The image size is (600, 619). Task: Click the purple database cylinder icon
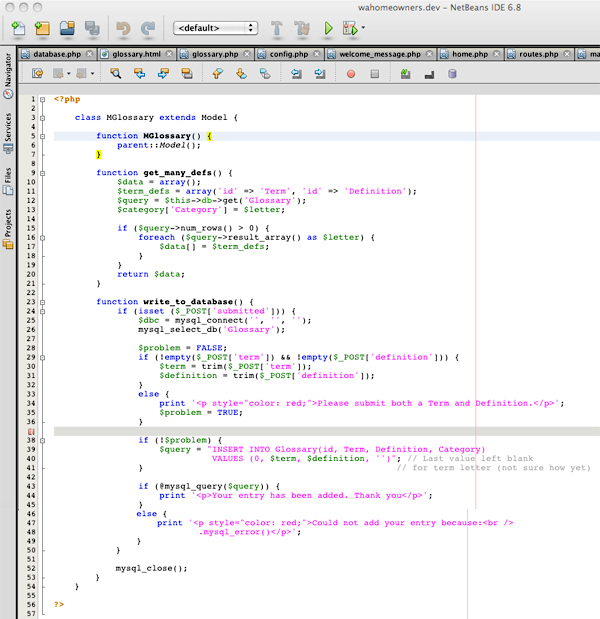coord(452,73)
